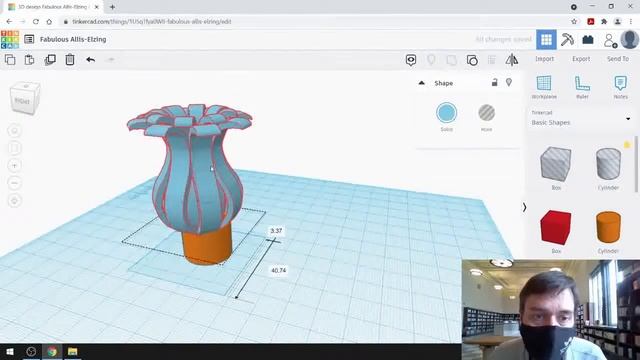Click the browser Back button
The width and height of the screenshot is (640, 360).
coord(9,22)
